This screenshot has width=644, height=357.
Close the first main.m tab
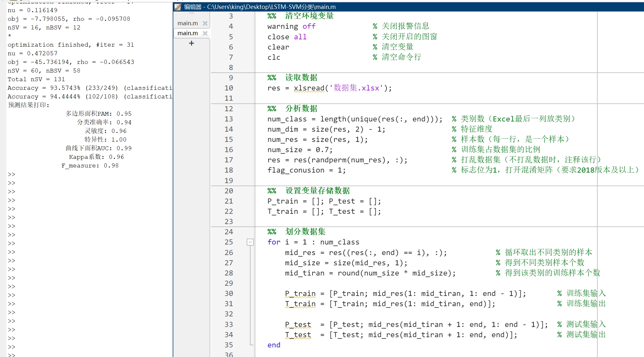coord(205,23)
